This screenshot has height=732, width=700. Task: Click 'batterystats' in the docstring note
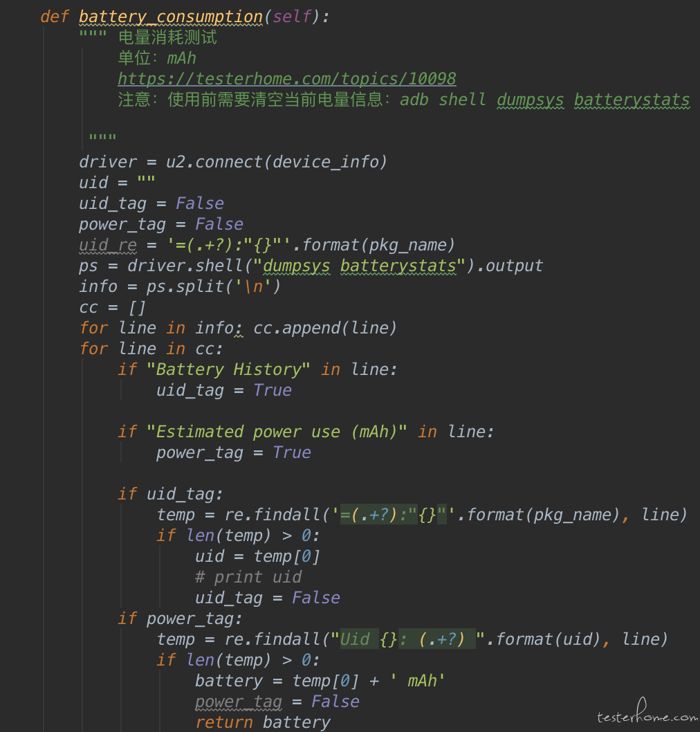[632, 100]
